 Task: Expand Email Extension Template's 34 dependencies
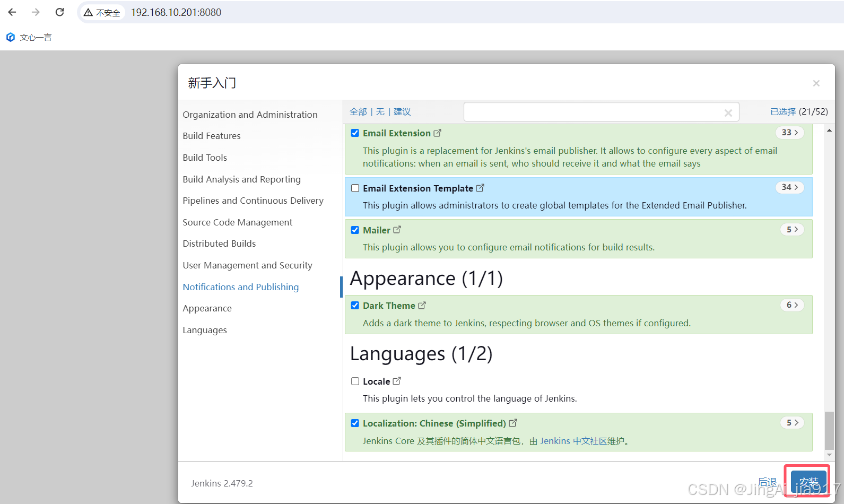[790, 187]
